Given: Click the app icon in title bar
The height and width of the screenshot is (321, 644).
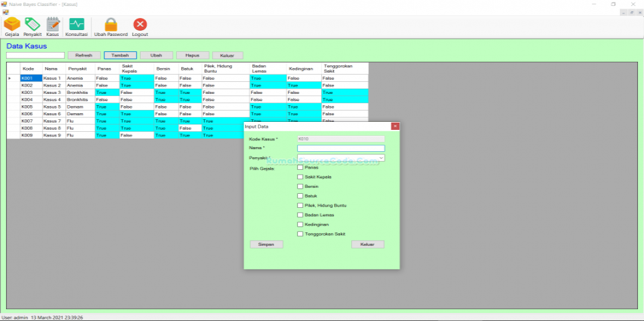Looking at the screenshot, I should click(x=5, y=4).
